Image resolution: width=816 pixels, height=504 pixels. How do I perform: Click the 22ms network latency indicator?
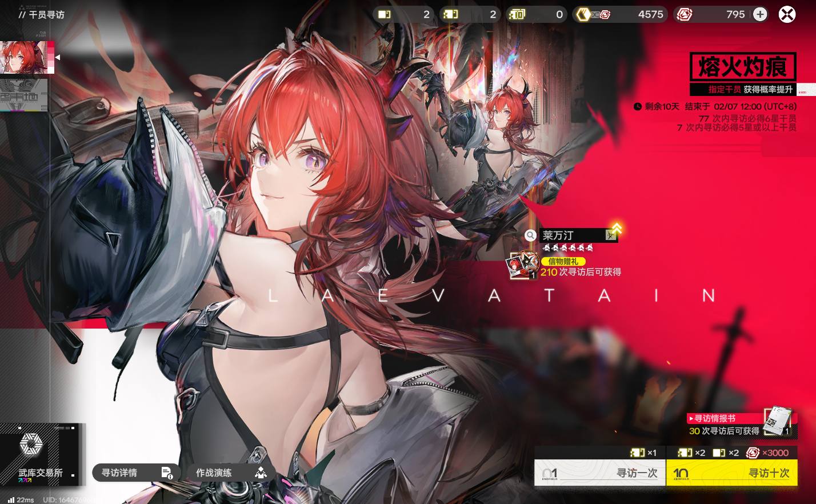(x=21, y=499)
